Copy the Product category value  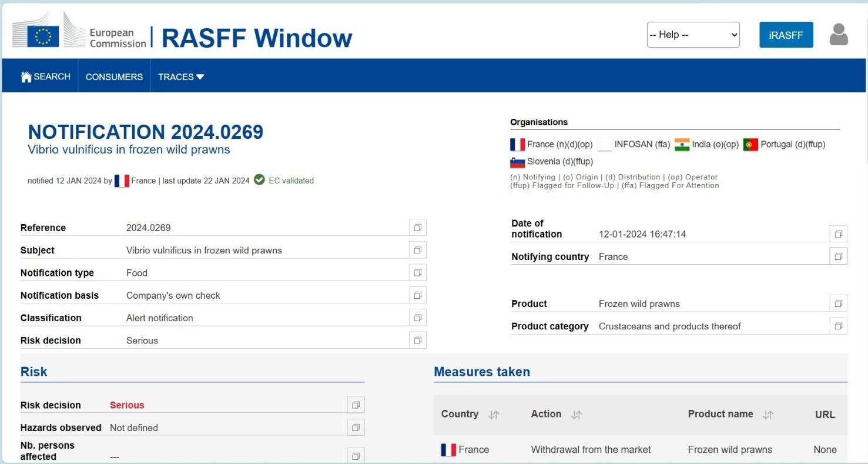pyautogui.click(x=838, y=326)
